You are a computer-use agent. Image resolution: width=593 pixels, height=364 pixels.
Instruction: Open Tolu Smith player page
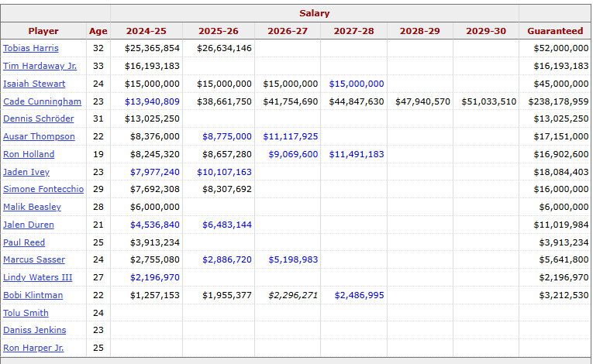click(x=26, y=313)
